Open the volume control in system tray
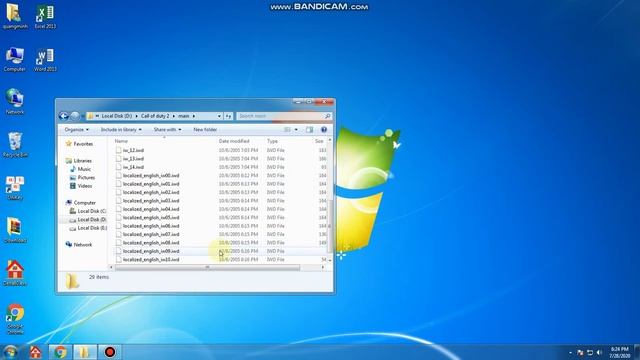Image resolution: width=640 pixels, height=360 pixels. pos(599,353)
